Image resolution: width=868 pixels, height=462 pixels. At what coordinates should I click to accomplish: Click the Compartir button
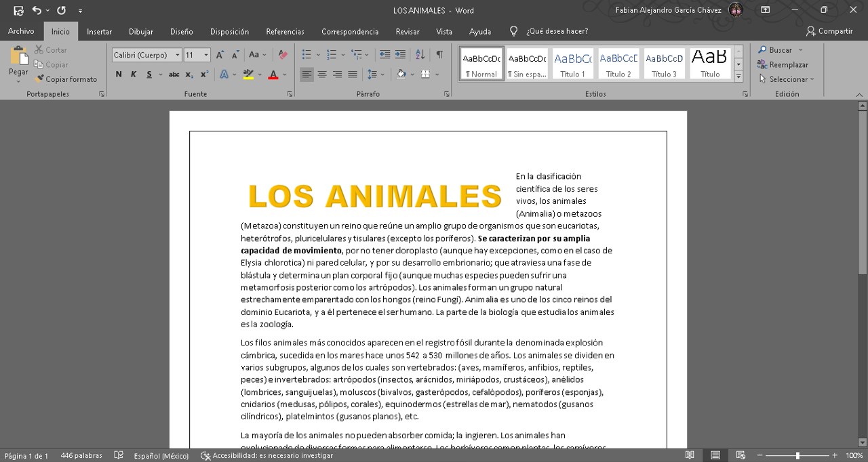[x=829, y=31]
